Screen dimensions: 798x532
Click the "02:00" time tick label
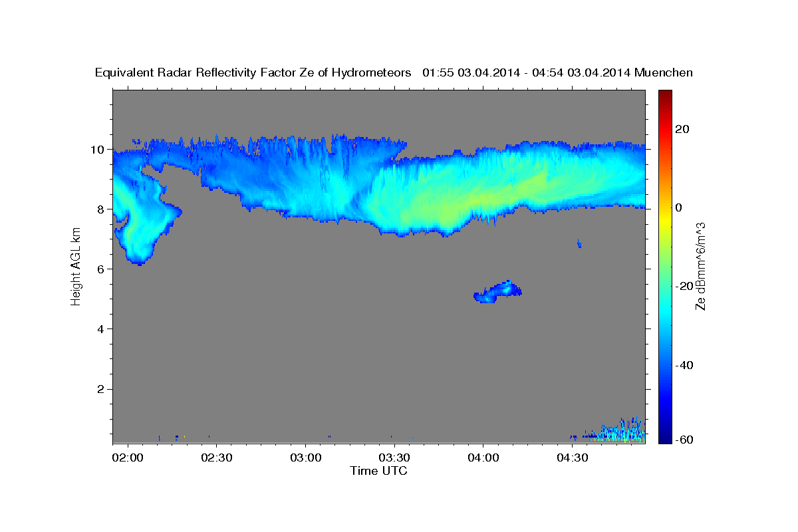128,458
